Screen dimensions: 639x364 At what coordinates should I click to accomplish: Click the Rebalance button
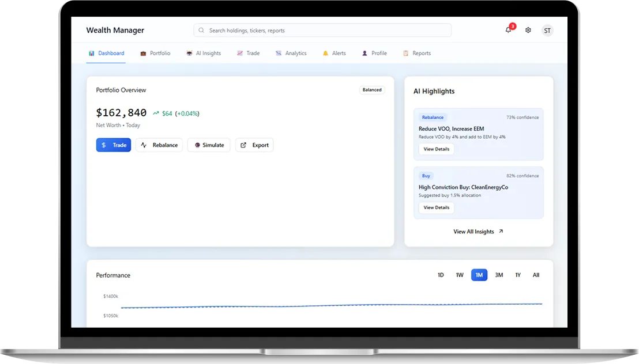(x=159, y=145)
